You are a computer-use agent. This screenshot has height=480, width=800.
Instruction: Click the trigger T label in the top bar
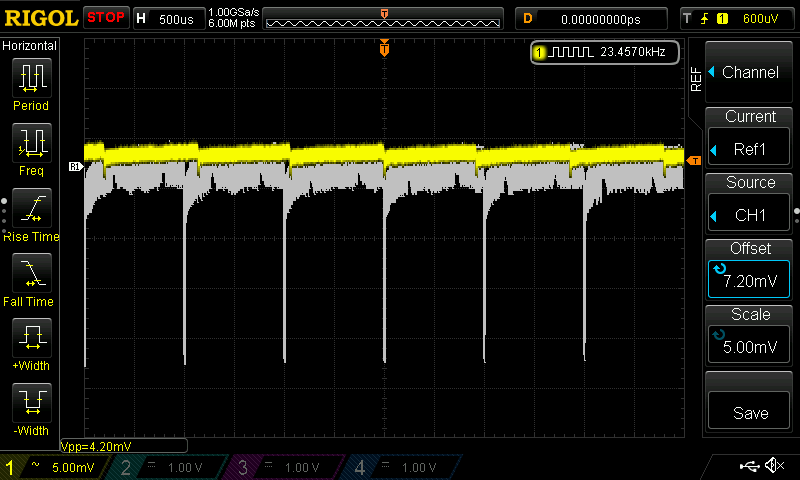coord(687,19)
